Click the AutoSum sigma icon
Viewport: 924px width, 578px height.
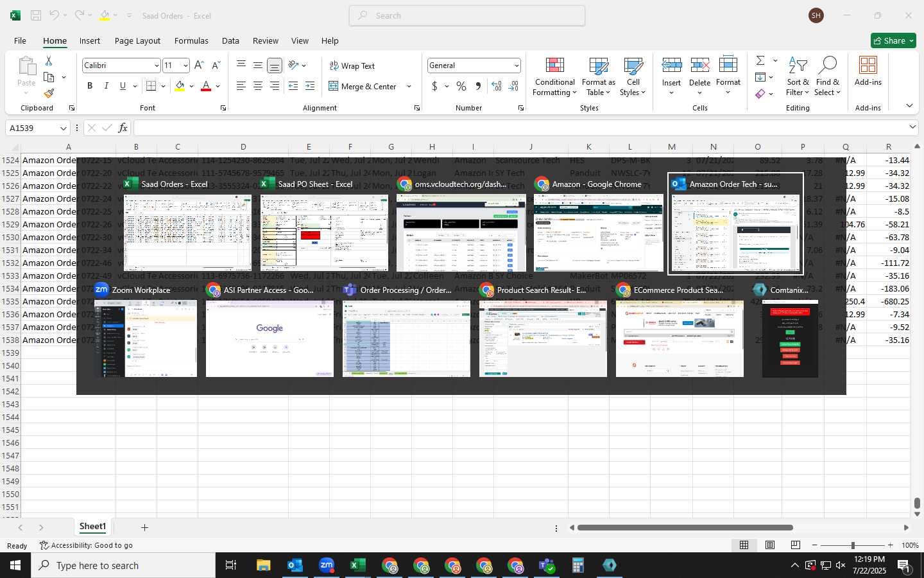click(x=760, y=60)
